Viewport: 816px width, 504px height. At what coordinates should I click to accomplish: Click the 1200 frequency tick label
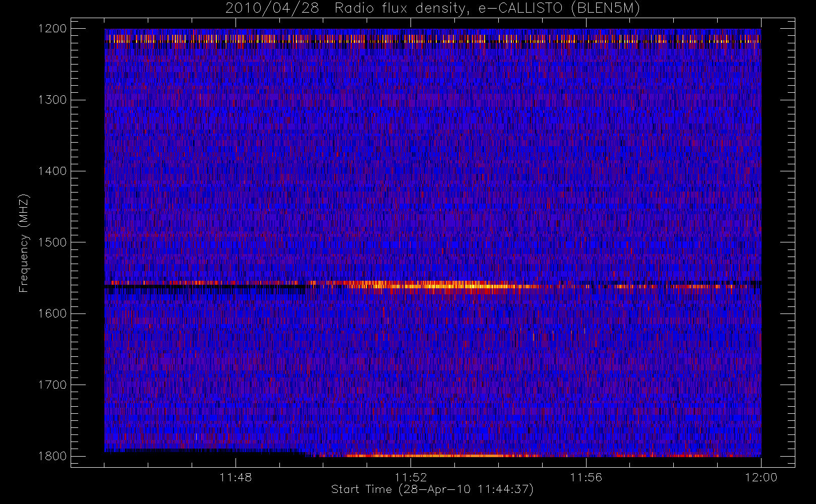(52, 29)
